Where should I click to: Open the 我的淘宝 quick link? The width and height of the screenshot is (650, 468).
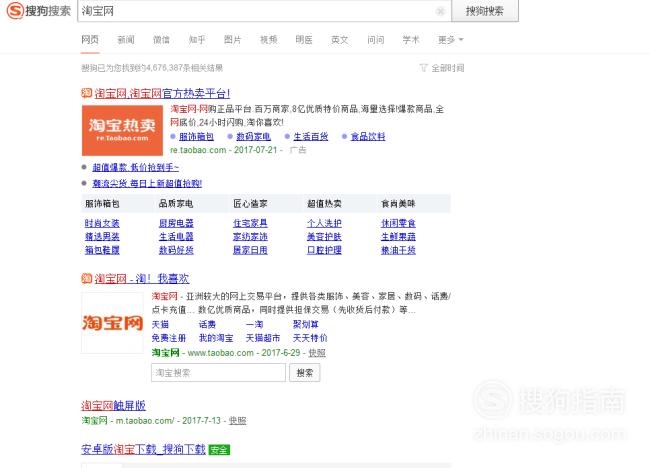pos(216,338)
